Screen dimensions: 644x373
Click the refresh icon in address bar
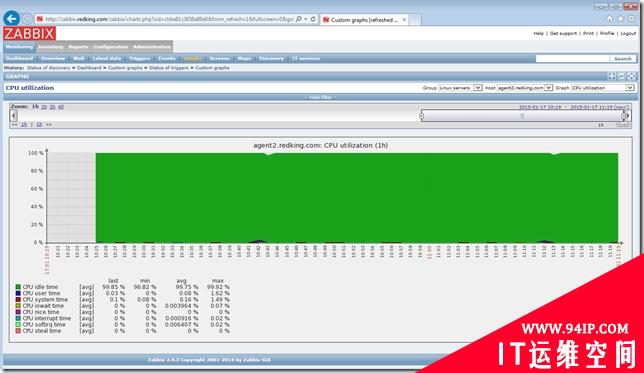(313, 19)
